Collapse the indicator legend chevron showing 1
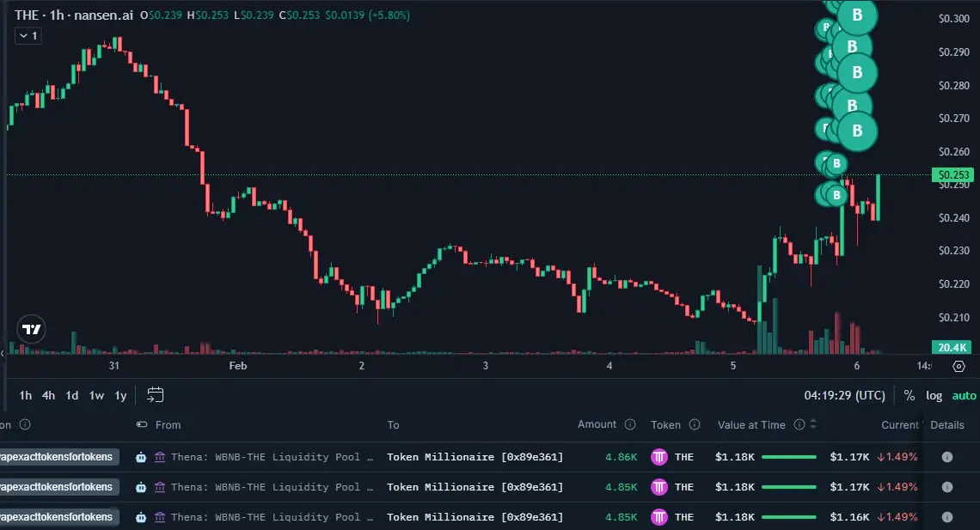This screenshot has height=530, width=980. (x=28, y=36)
